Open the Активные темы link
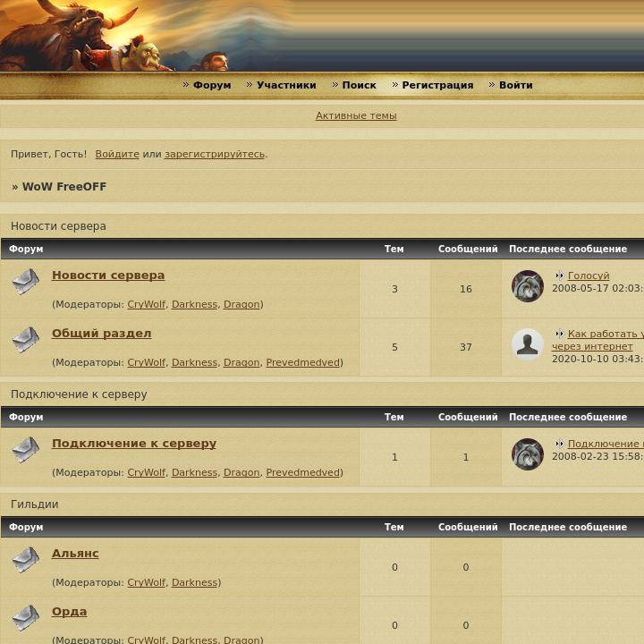 click(356, 115)
